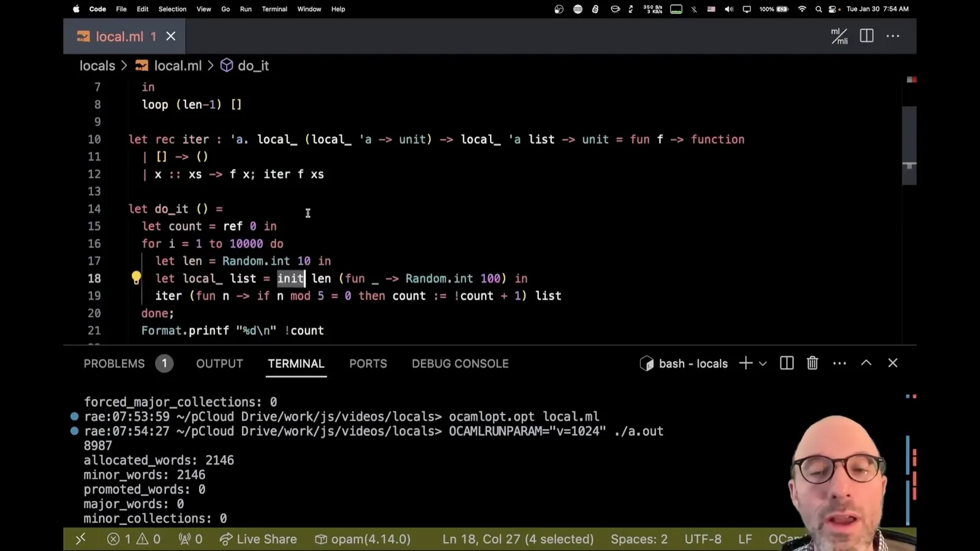Close the bottom panel
Screen dimensions: 980x551
pos(892,363)
